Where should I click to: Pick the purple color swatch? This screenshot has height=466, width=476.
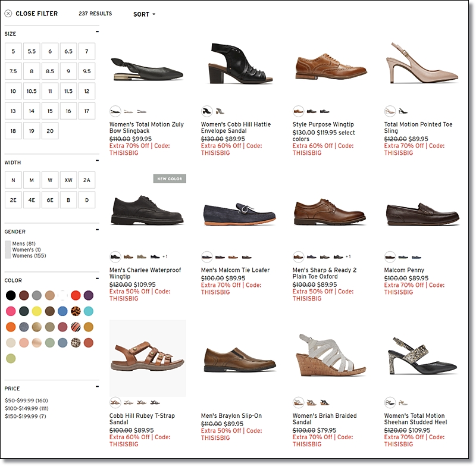pos(89,295)
